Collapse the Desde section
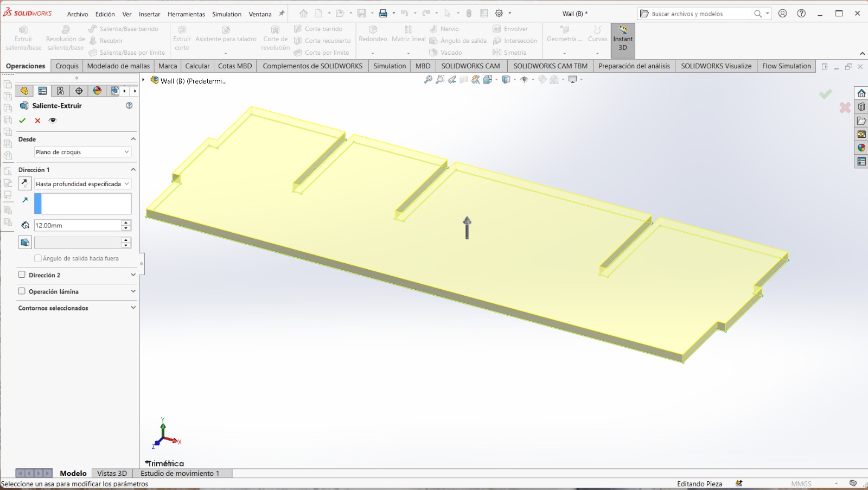Viewport: 868px width, 490px height. pyautogui.click(x=133, y=139)
